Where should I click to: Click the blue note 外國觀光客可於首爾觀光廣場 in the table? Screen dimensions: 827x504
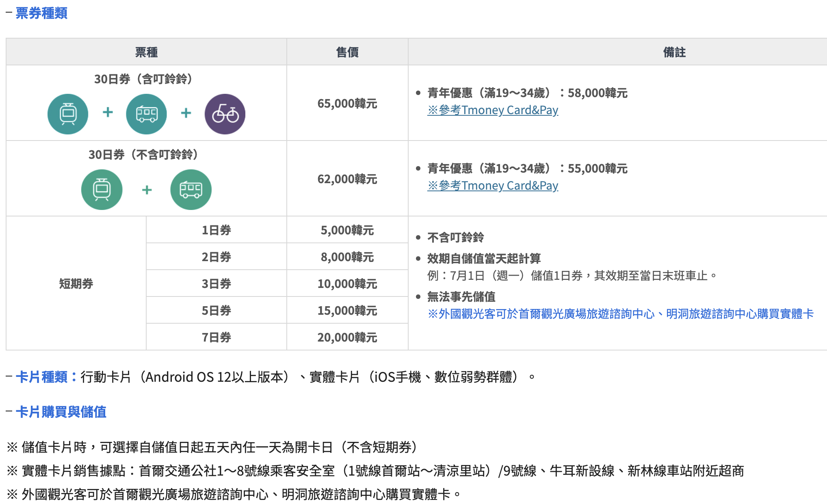pyautogui.click(x=621, y=314)
